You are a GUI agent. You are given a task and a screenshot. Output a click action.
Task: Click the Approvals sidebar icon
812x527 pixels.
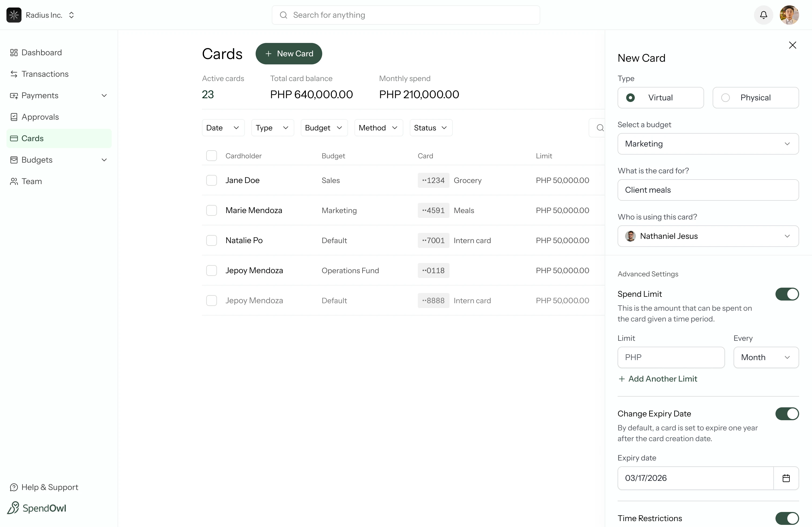click(14, 116)
